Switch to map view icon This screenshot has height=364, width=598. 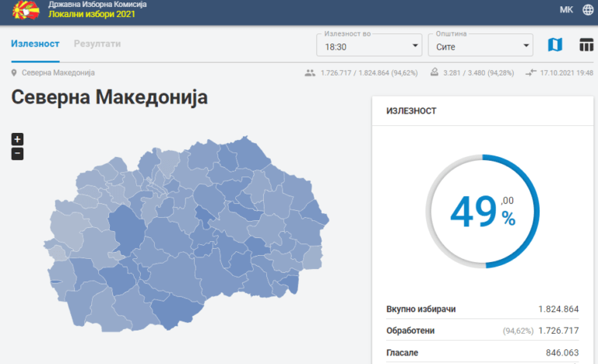click(554, 44)
